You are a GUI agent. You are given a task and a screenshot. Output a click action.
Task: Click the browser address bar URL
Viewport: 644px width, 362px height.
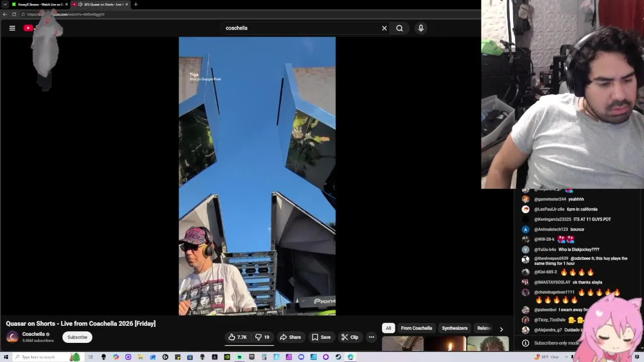66,14
